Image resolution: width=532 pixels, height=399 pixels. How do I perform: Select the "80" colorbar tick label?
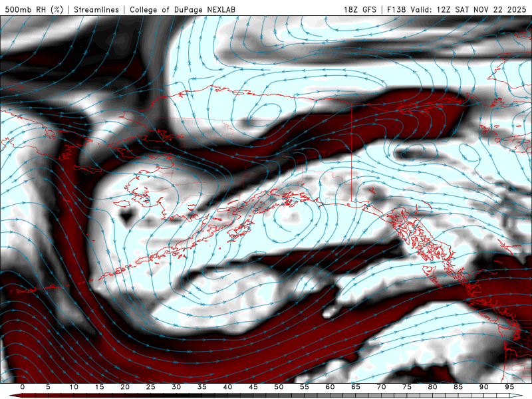tap(432, 387)
